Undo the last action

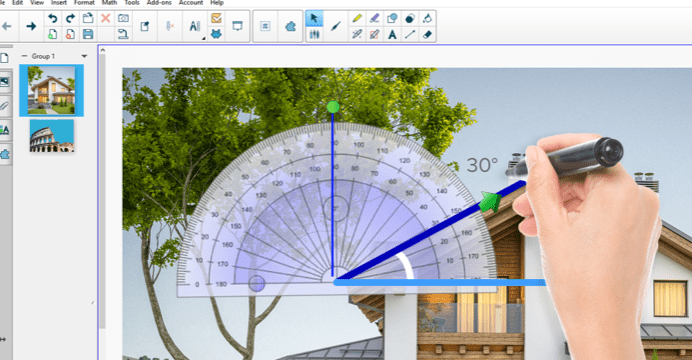53,18
